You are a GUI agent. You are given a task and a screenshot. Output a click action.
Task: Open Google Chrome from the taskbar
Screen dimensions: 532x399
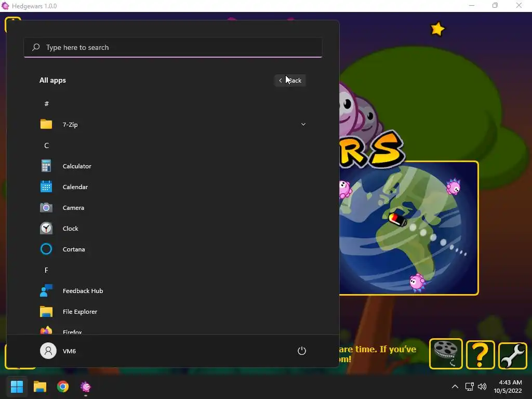63,386
